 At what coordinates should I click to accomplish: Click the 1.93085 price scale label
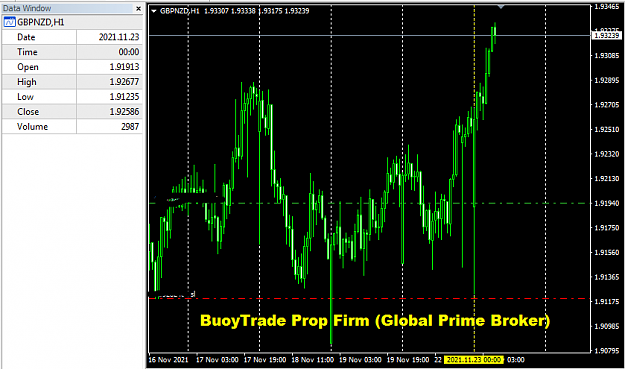[607, 56]
